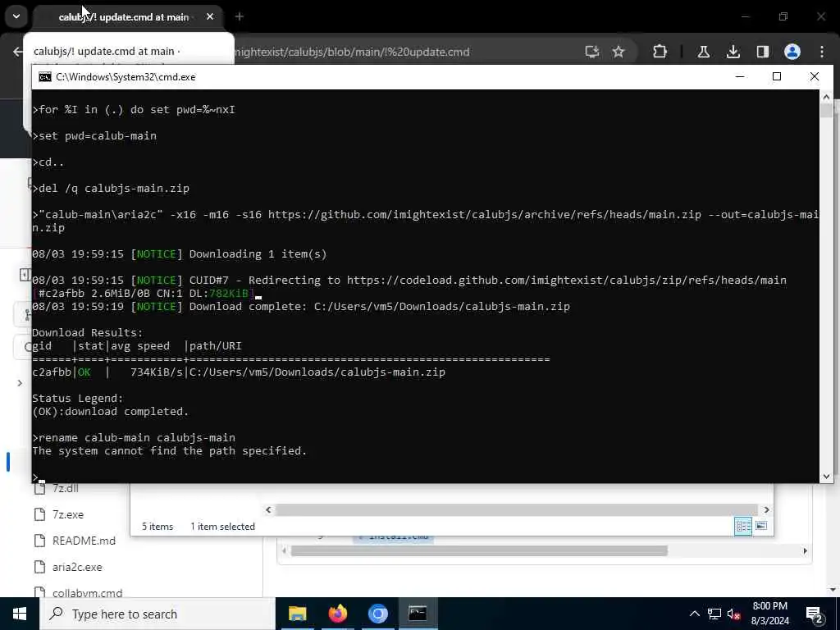This screenshot has height=630, width=840.
Task: Click the Explorer status "1 item selected"
Action: pyautogui.click(x=223, y=527)
